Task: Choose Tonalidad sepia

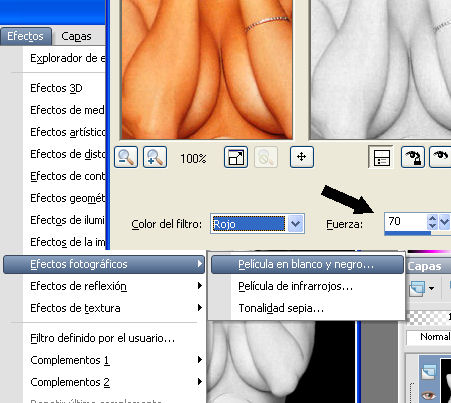Action: pyautogui.click(x=307, y=308)
